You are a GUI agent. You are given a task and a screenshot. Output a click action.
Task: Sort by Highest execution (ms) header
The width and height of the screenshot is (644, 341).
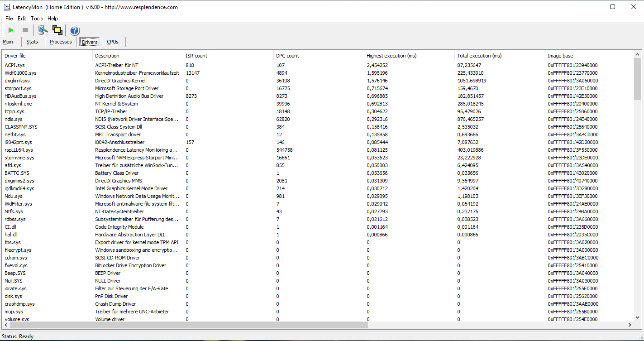click(x=409, y=56)
